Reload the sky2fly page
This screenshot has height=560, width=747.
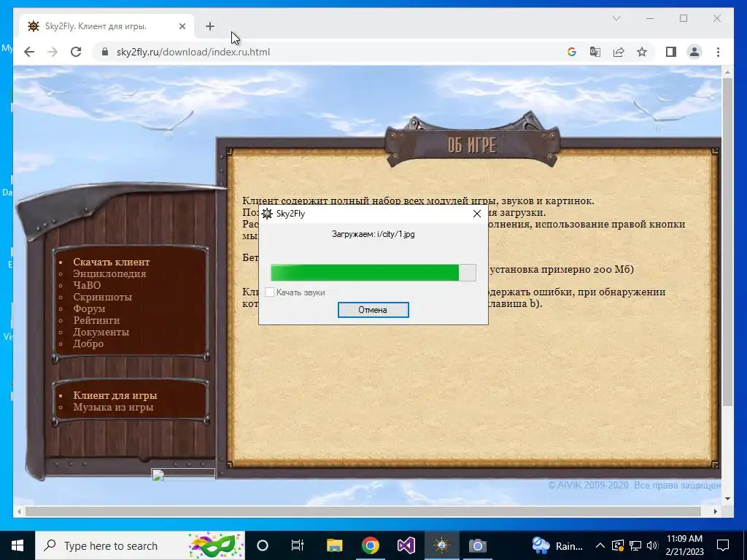pyautogui.click(x=76, y=52)
